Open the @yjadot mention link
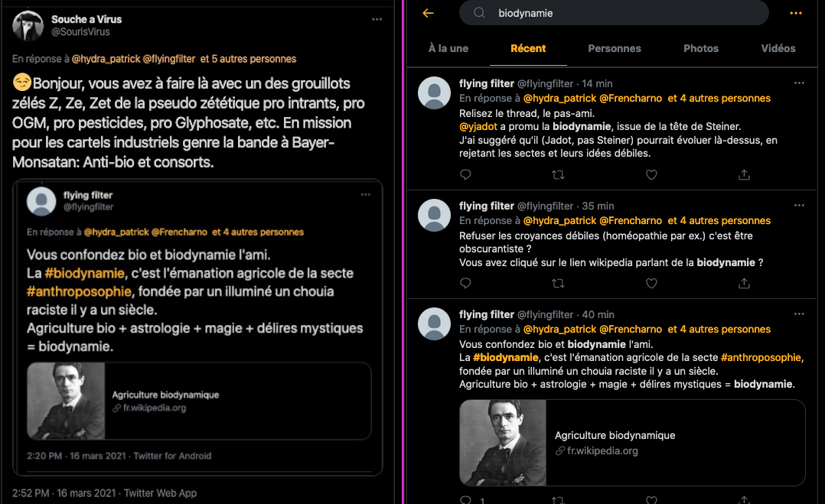The image size is (825, 504). [x=478, y=126]
